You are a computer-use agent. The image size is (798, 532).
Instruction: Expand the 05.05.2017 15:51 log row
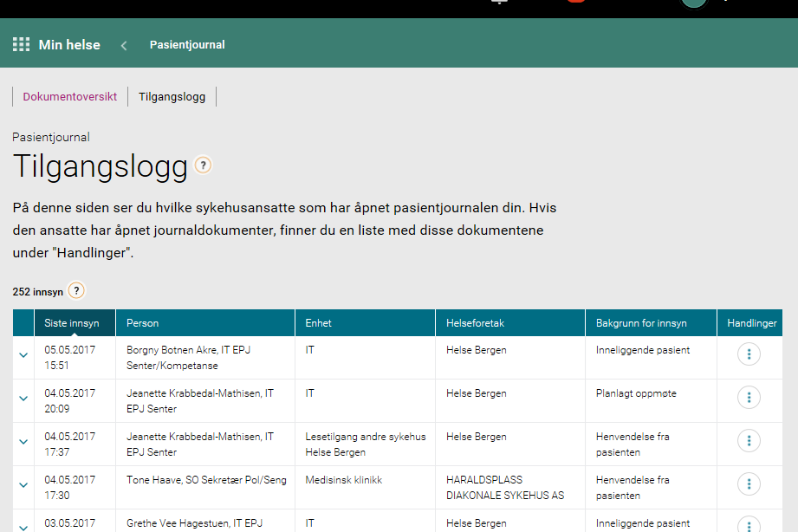(23, 355)
